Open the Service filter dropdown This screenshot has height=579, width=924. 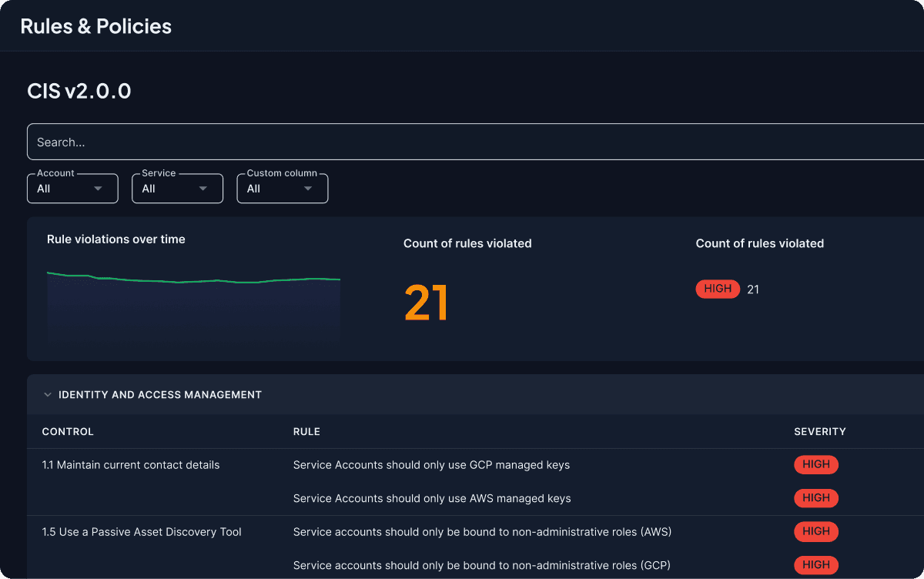pos(177,189)
